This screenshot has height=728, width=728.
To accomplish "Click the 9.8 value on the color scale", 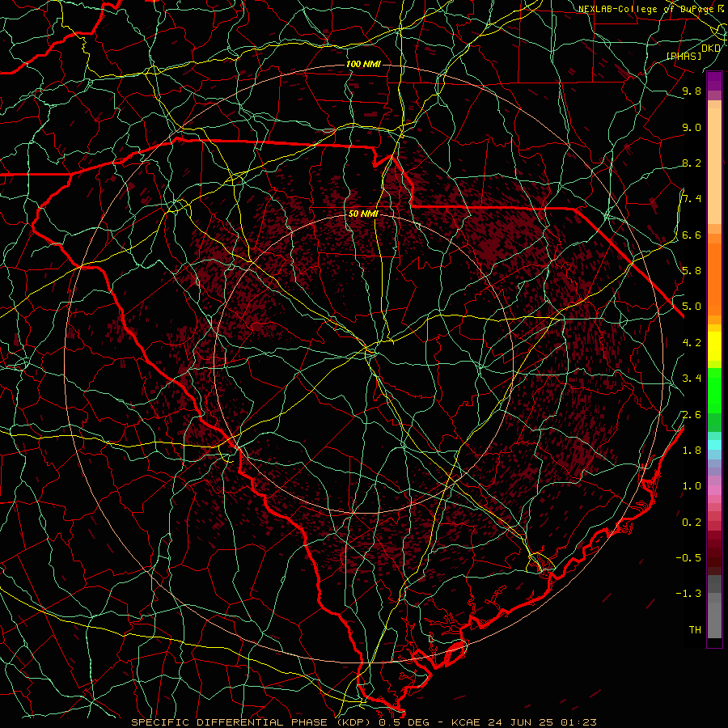I will point(692,91).
